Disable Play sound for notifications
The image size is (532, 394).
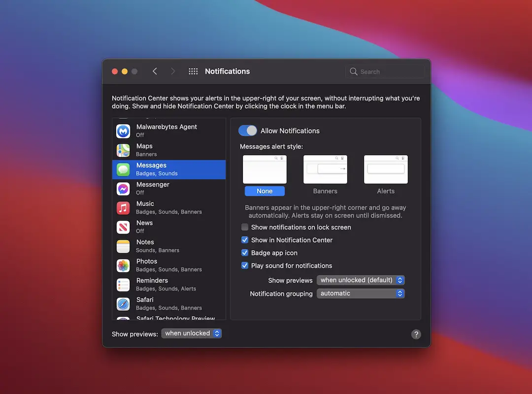coord(245,266)
